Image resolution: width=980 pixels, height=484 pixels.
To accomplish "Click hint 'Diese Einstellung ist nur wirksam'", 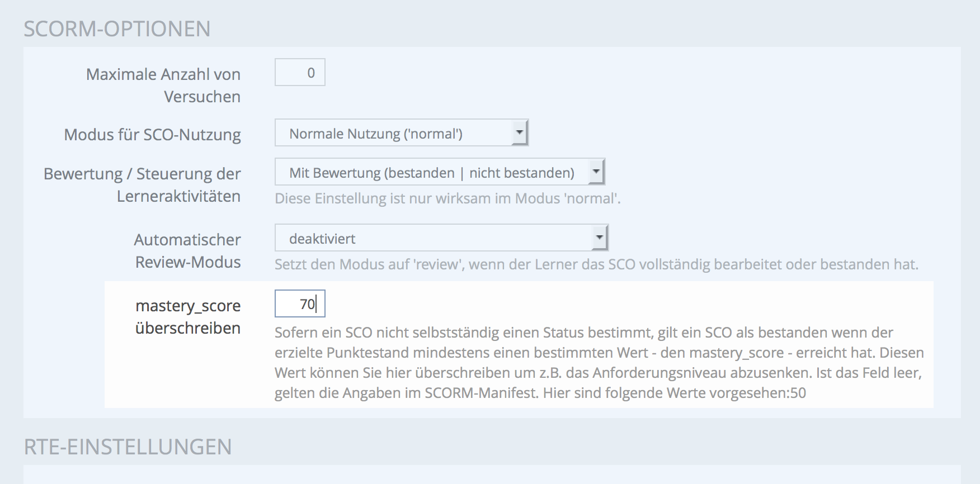I will pyautogui.click(x=447, y=199).
